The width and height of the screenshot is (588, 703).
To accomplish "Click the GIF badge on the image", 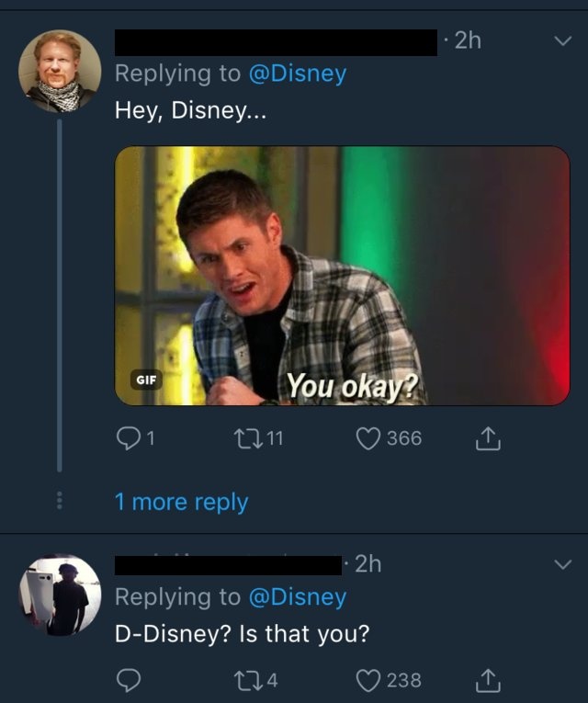I will pyautogui.click(x=146, y=380).
